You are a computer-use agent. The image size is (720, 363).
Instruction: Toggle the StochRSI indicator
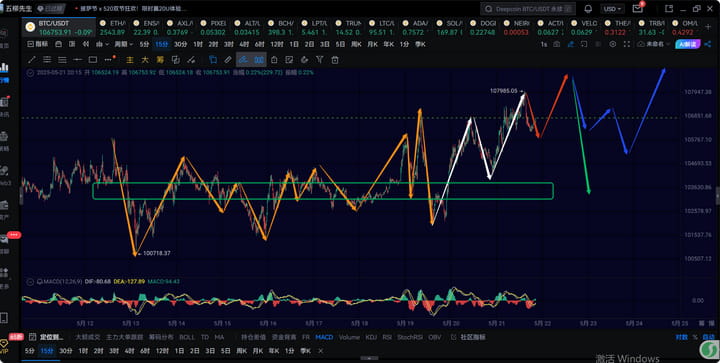pos(410,337)
